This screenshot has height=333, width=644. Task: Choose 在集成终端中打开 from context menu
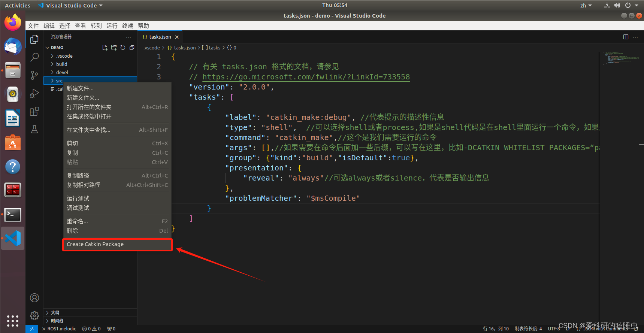117,116
